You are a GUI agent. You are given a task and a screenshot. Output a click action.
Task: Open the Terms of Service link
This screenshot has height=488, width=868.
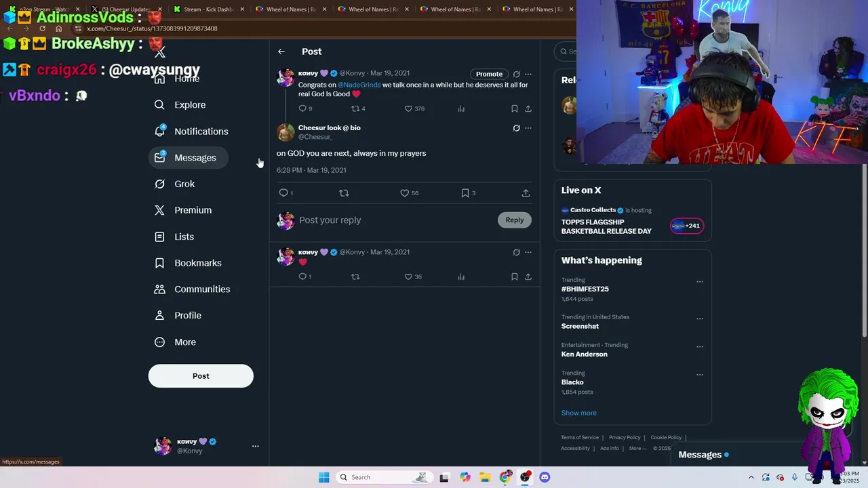580,437
